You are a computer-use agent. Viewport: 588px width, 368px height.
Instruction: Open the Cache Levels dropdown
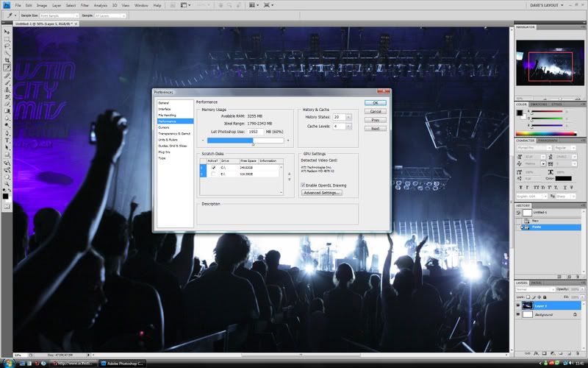coord(348,127)
